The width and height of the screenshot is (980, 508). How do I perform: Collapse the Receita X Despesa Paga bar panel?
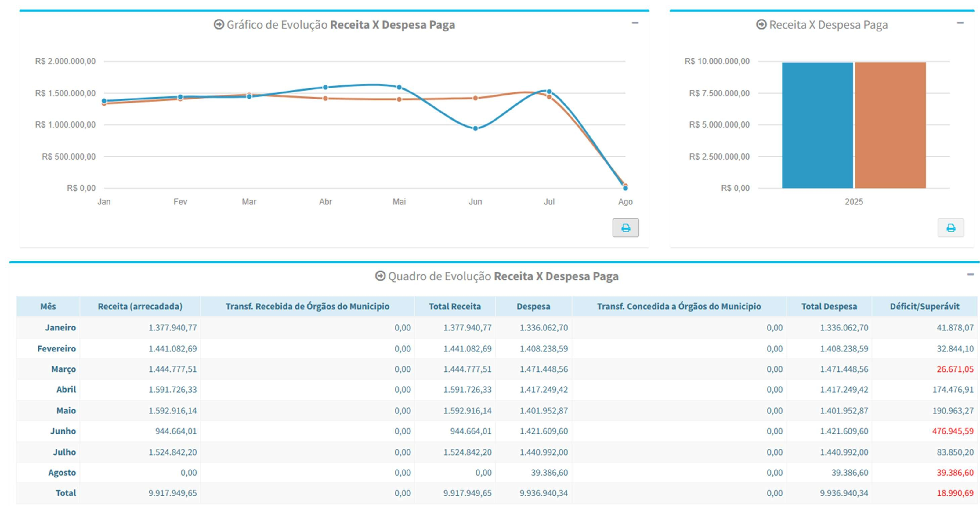point(960,23)
